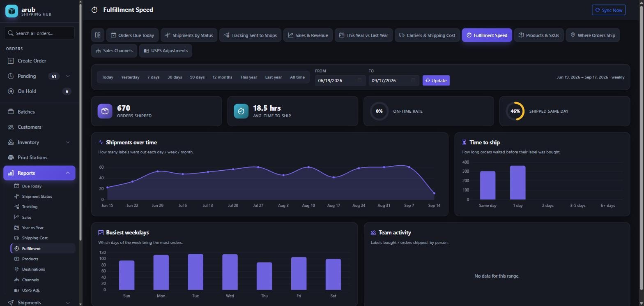Open Carriers & Shipping Cost tab
Screen dimensions: 644x306
click(x=427, y=35)
